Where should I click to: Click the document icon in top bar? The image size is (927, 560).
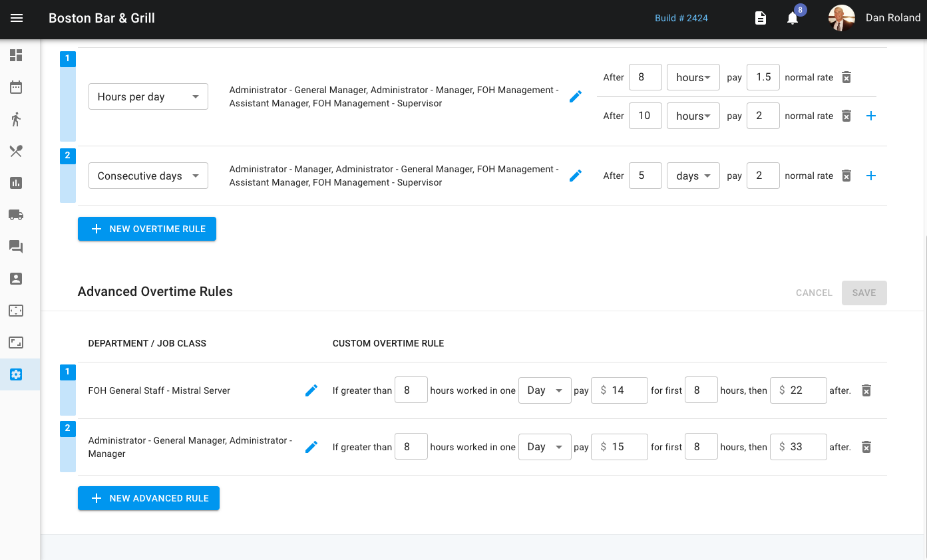pyautogui.click(x=760, y=18)
